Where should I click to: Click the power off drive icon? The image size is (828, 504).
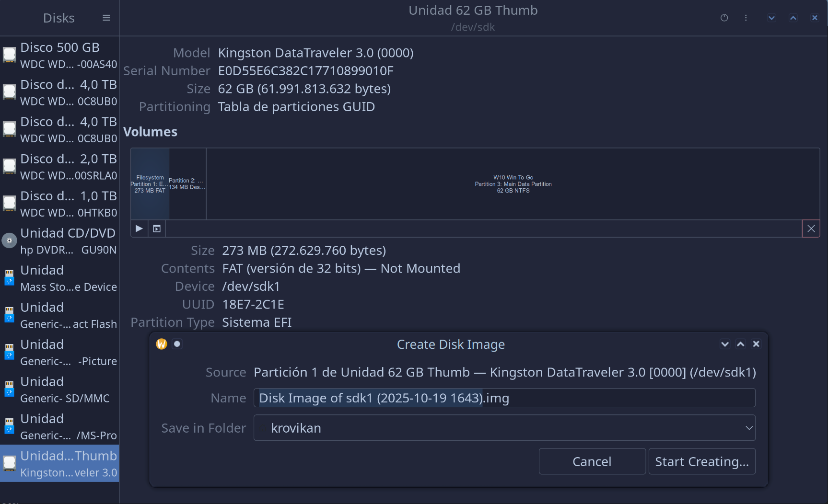click(x=724, y=18)
